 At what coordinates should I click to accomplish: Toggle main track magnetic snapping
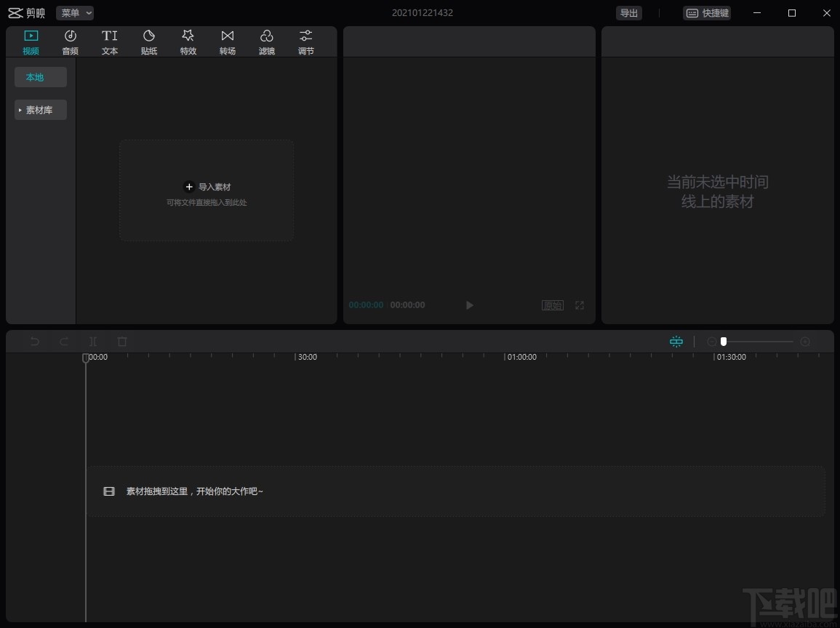[676, 341]
